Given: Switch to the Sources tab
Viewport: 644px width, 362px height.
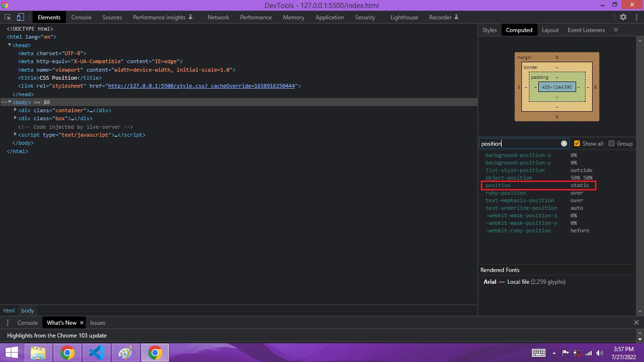Looking at the screenshot, I should pos(112,17).
